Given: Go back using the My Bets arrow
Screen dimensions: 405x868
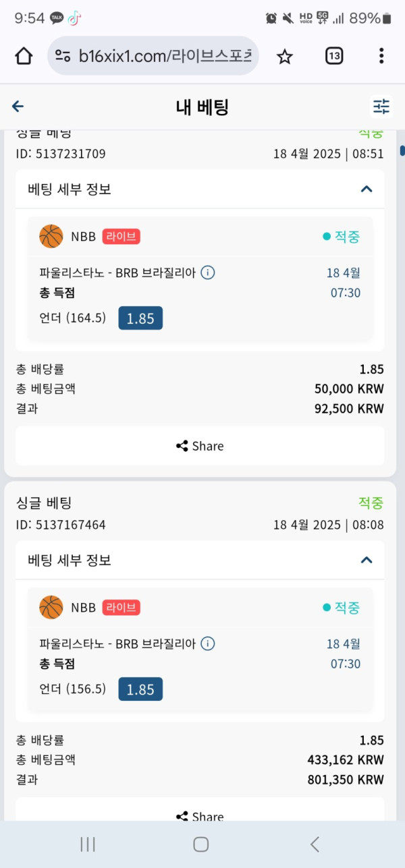Looking at the screenshot, I should click(18, 107).
